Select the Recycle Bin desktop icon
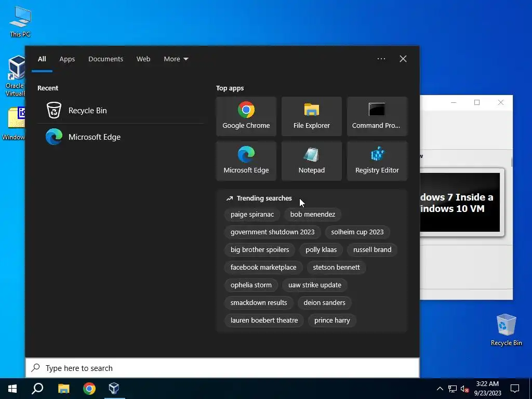Screen dimensions: 532x399 pyautogui.click(x=506, y=330)
